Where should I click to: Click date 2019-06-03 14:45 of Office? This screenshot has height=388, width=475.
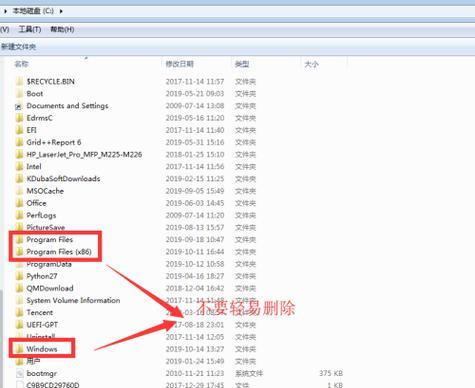[x=195, y=203]
